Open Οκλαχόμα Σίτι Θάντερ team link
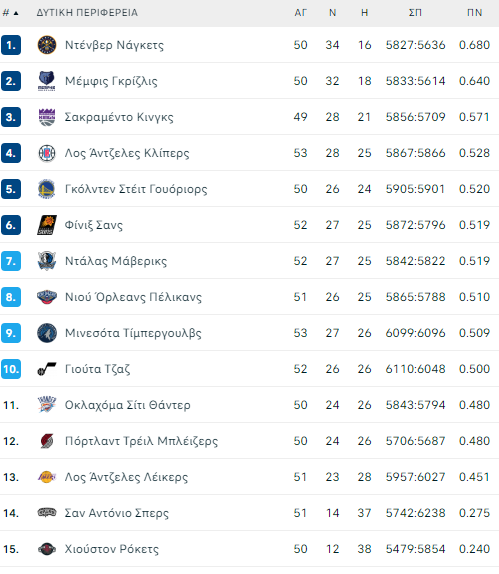This screenshot has width=499, height=574. (x=128, y=405)
